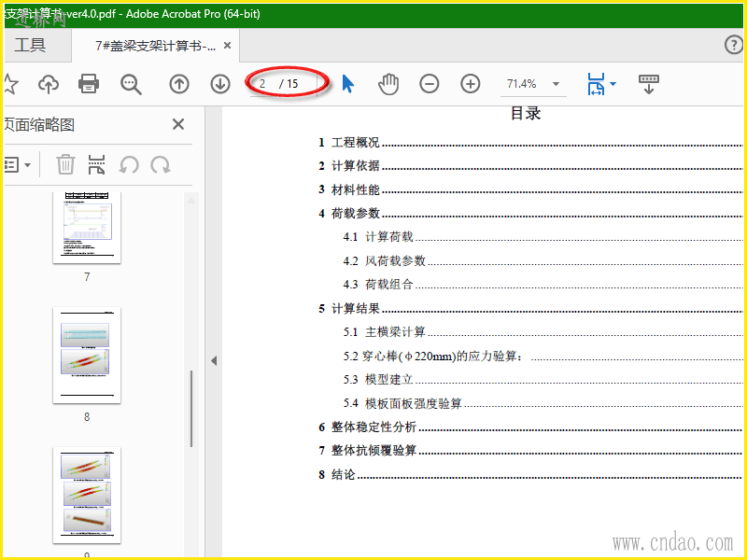
Task: Click the 4.1 计算荷载 entry
Action: (x=543, y=237)
